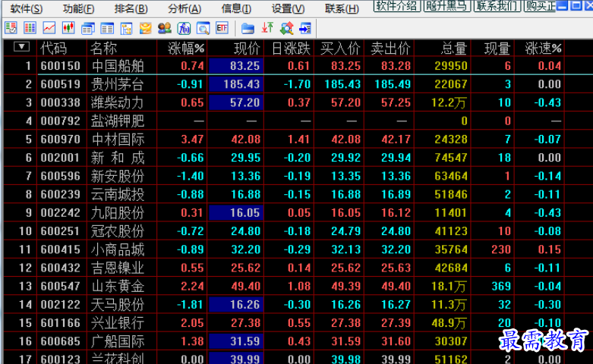
Task: Select the 云南城投 stock name
Action: 117,194
